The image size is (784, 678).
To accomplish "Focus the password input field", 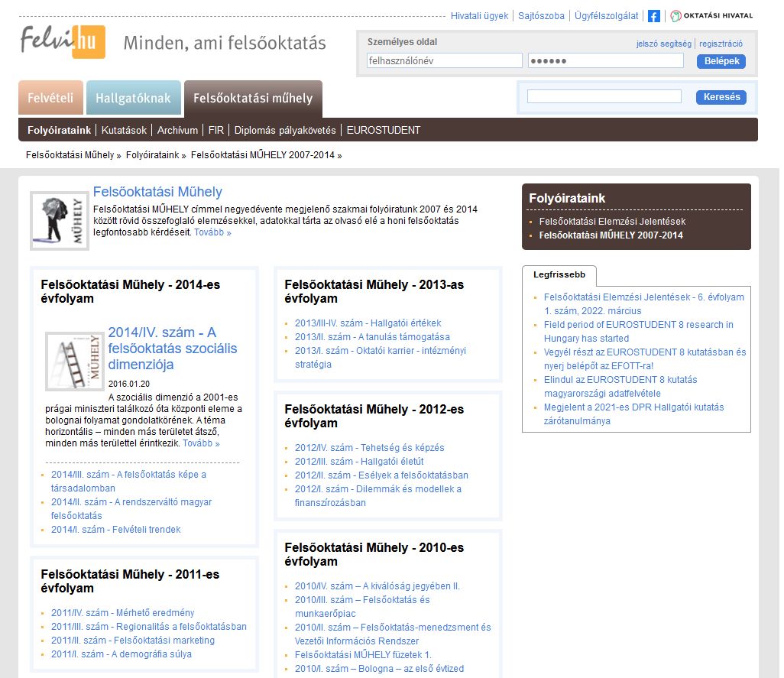I will (x=606, y=60).
